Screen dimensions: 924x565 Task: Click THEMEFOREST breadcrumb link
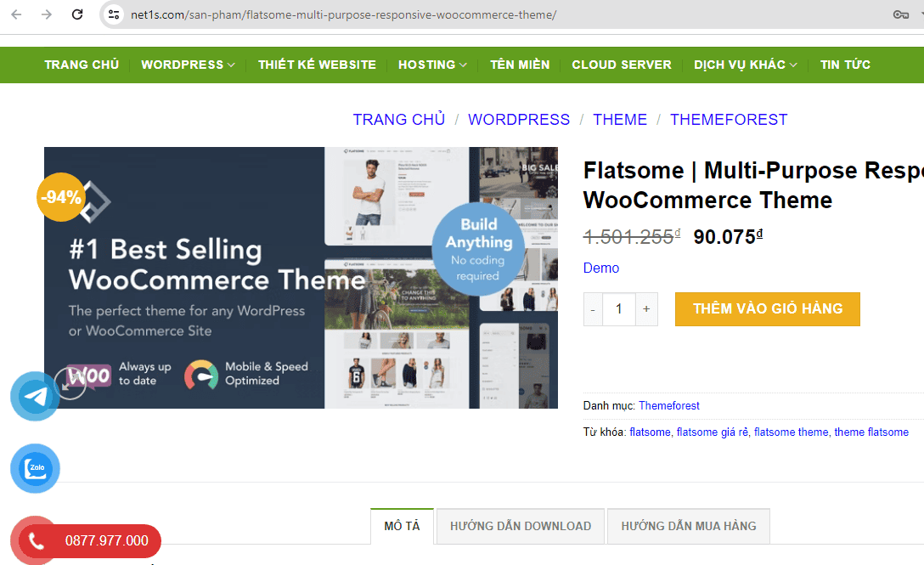(x=729, y=120)
